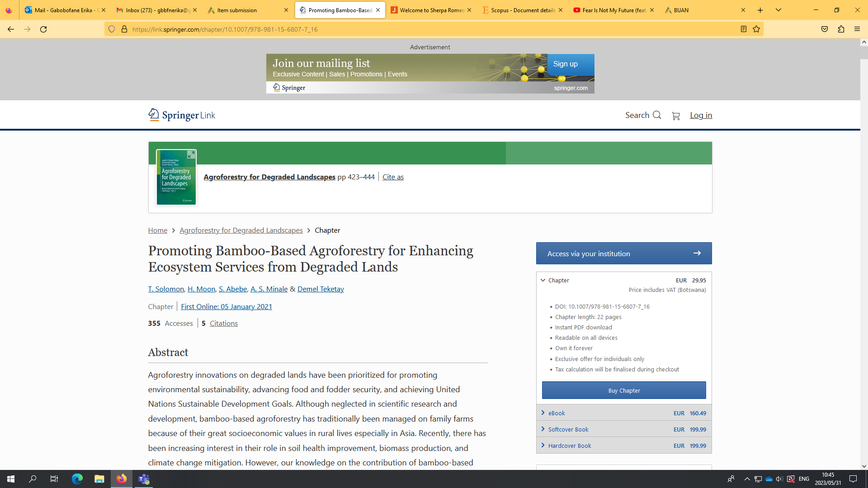Open author T. Solomon link
868x488 pixels.
pyautogui.click(x=166, y=289)
